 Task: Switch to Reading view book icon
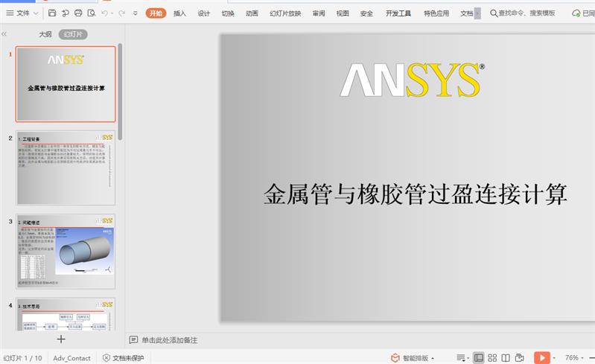[506, 358]
